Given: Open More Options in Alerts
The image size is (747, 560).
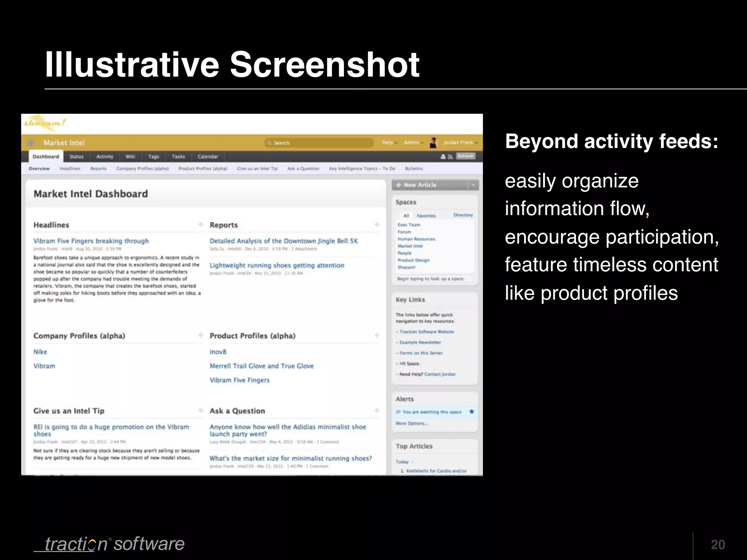Looking at the screenshot, I should tap(412, 424).
